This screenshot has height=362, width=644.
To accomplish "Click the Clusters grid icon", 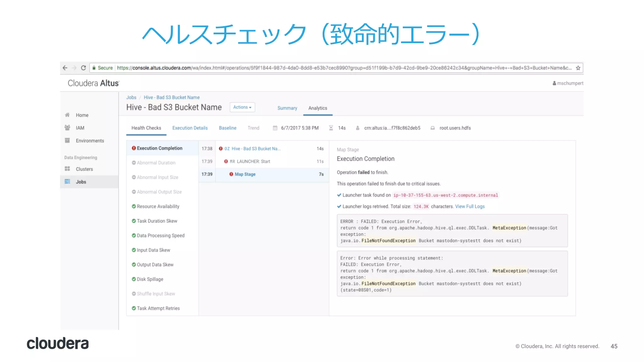I will coord(67,169).
